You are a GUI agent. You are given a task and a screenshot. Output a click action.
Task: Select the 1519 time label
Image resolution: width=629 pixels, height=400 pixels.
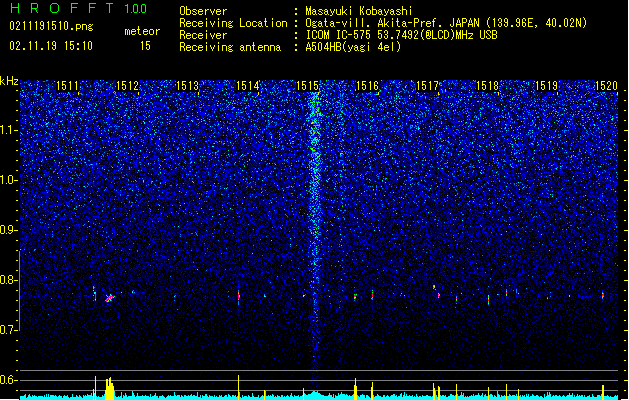pos(547,86)
